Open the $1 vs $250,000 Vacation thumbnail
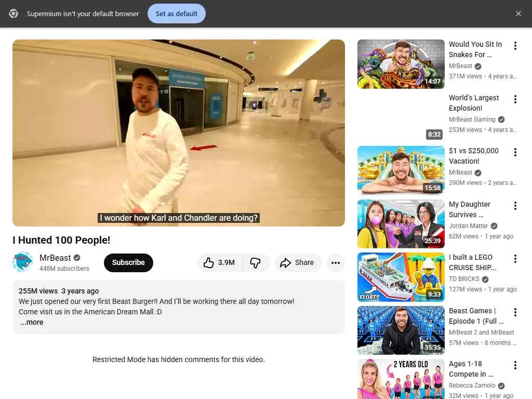 click(401, 170)
